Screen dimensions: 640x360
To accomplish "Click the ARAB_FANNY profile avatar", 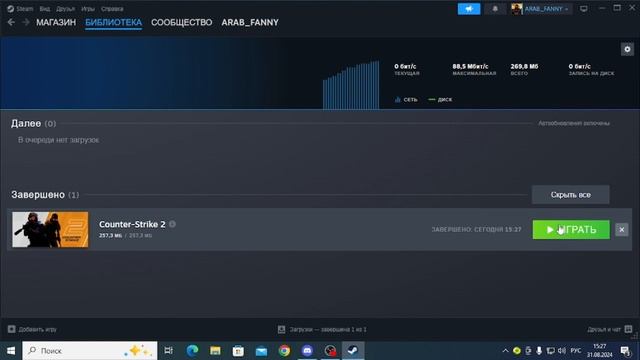I will [x=516, y=9].
